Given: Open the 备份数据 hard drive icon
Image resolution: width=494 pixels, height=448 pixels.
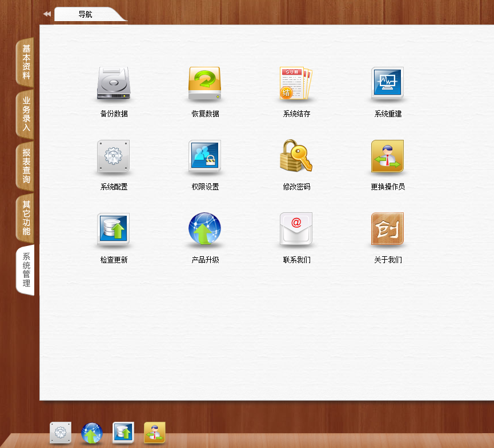Looking at the screenshot, I should tap(114, 83).
